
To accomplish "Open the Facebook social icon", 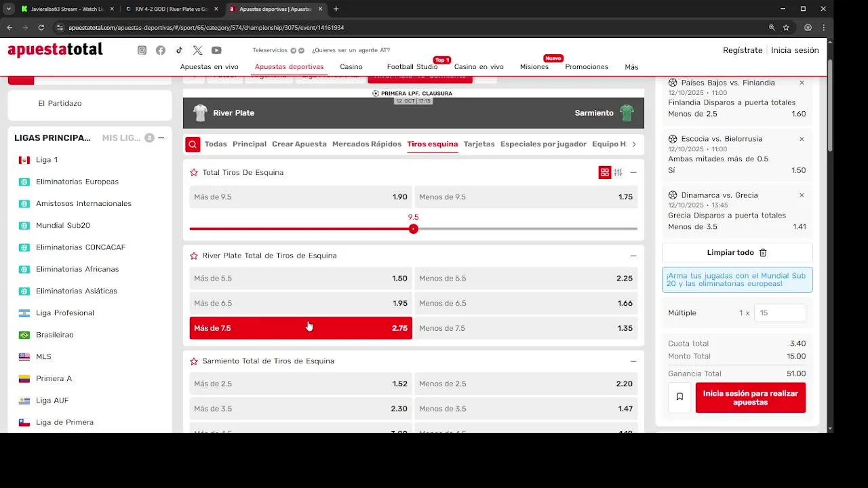I will click(x=161, y=50).
